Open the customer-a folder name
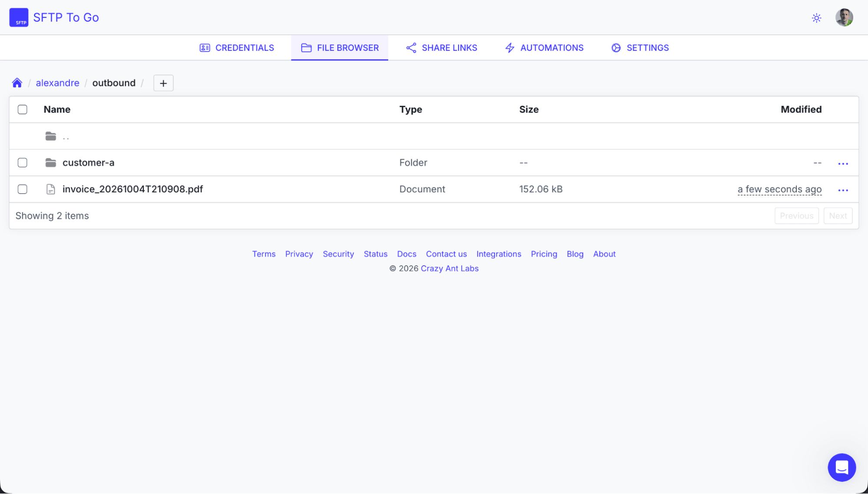 tap(89, 163)
